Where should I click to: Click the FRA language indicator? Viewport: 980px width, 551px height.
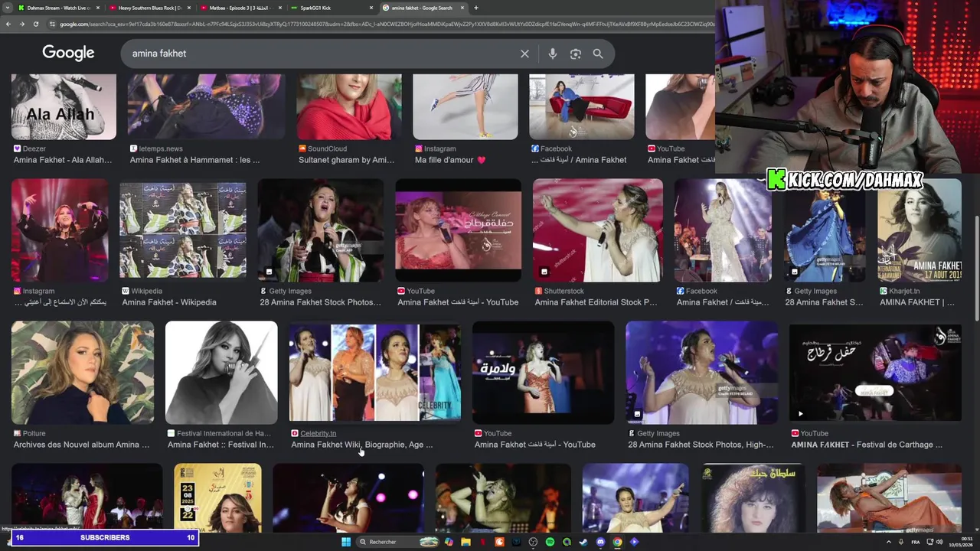pos(916,542)
